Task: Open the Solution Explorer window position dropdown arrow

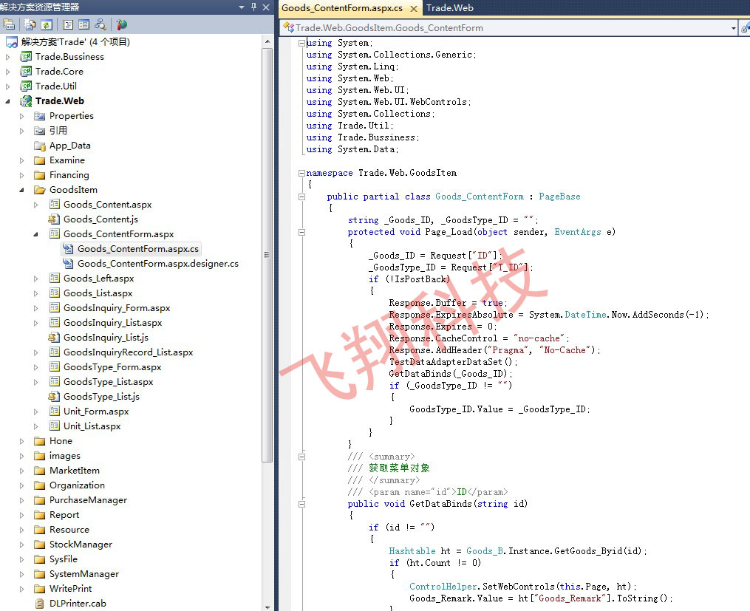Action: tap(242, 7)
